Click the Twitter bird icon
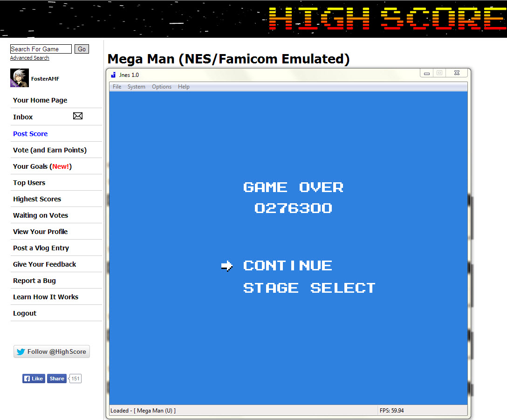 (x=21, y=352)
